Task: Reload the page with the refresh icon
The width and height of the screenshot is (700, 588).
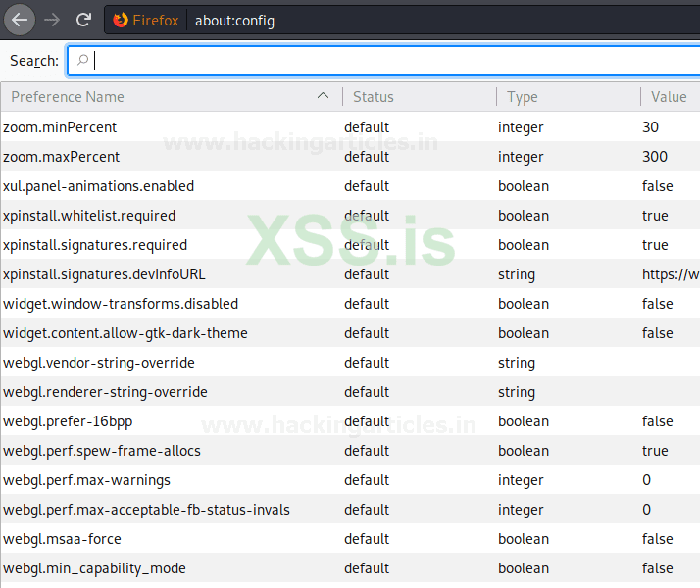Action: coord(83,20)
